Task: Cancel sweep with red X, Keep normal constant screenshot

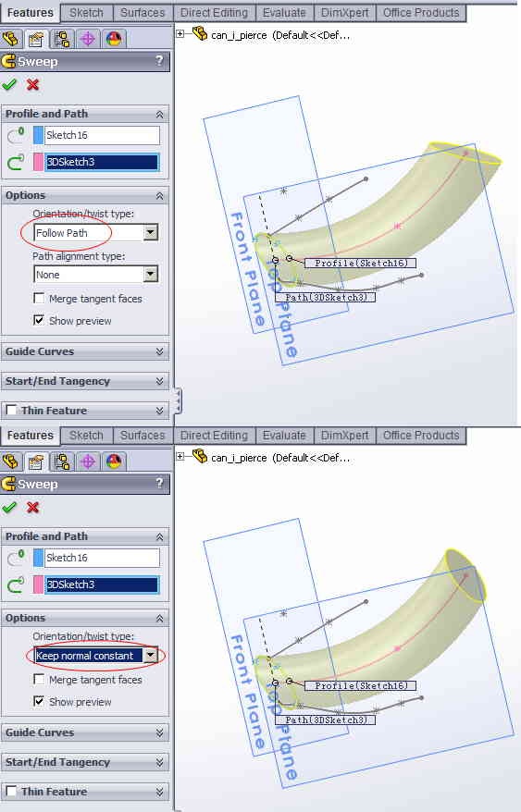Action: (32, 507)
